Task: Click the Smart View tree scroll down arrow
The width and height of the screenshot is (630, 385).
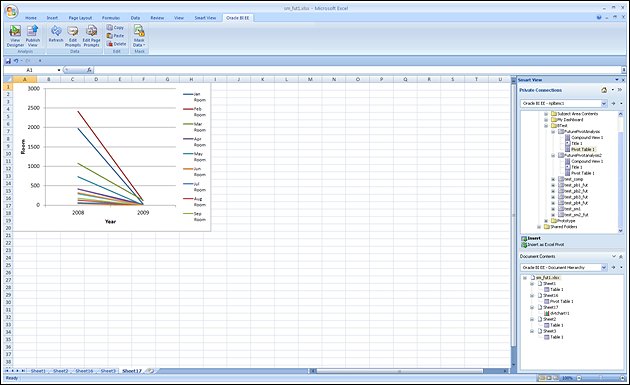Action: (x=620, y=230)
